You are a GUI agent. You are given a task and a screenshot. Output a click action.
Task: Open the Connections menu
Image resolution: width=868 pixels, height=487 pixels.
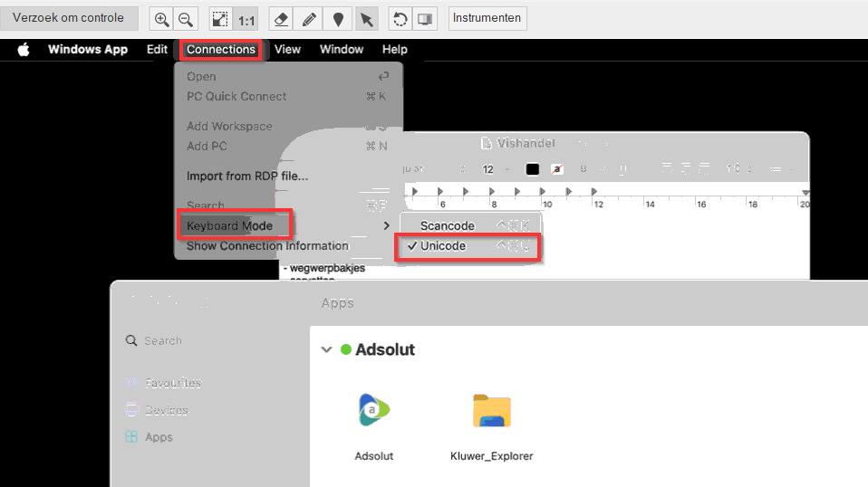click(x=220, y=50)
